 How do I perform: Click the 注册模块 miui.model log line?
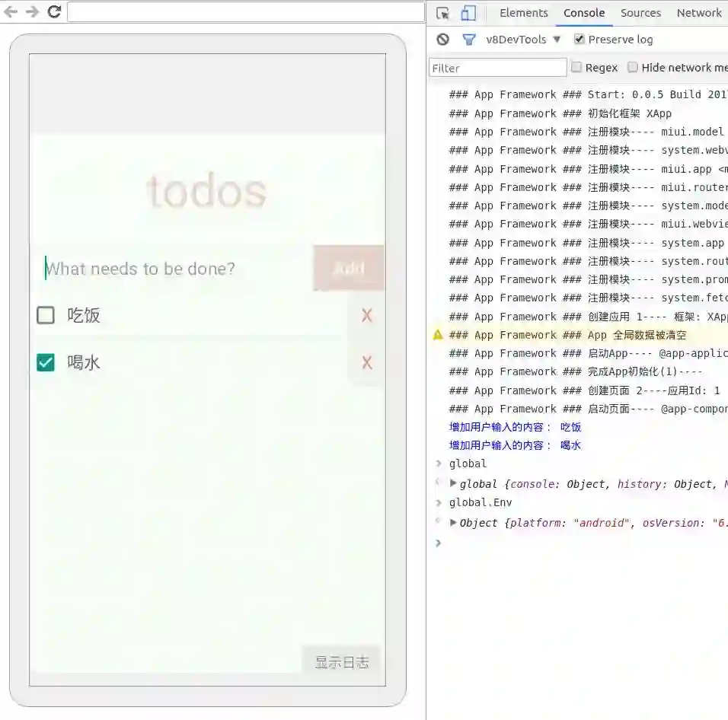586,132
